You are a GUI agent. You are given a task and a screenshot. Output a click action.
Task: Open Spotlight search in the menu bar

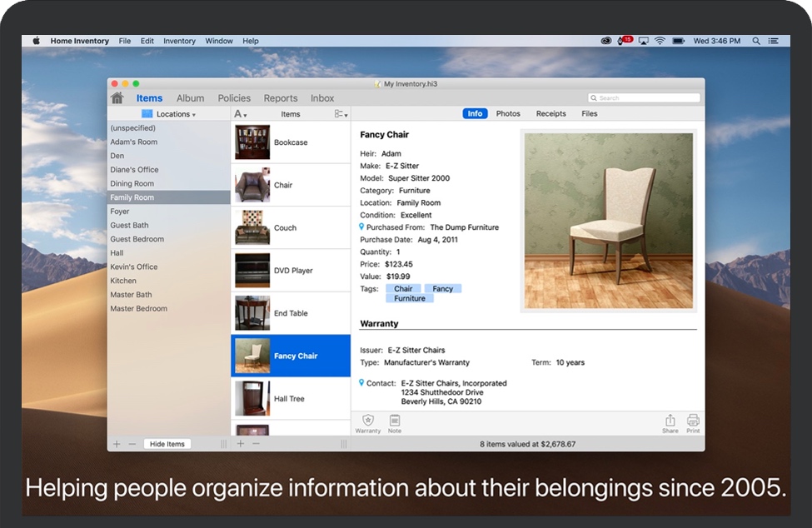756,41
